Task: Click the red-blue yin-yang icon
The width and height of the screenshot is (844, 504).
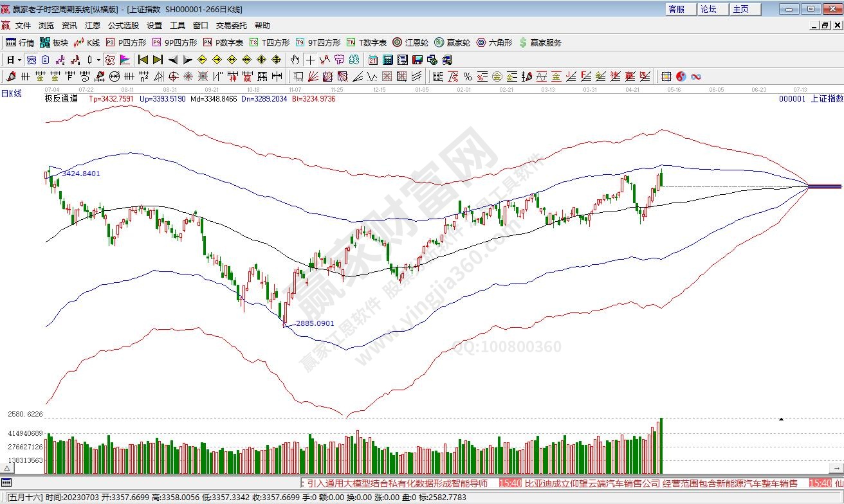Action: (x=681, y=76)
